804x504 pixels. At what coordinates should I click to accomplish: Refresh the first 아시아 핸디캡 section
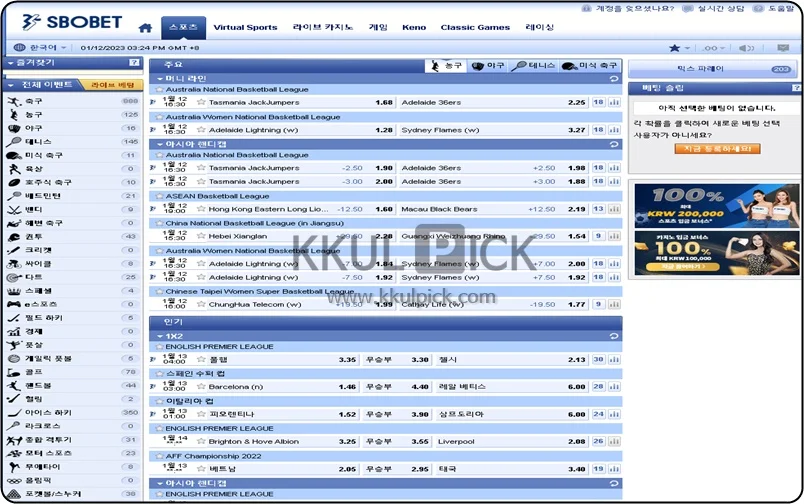pos(614,145)
